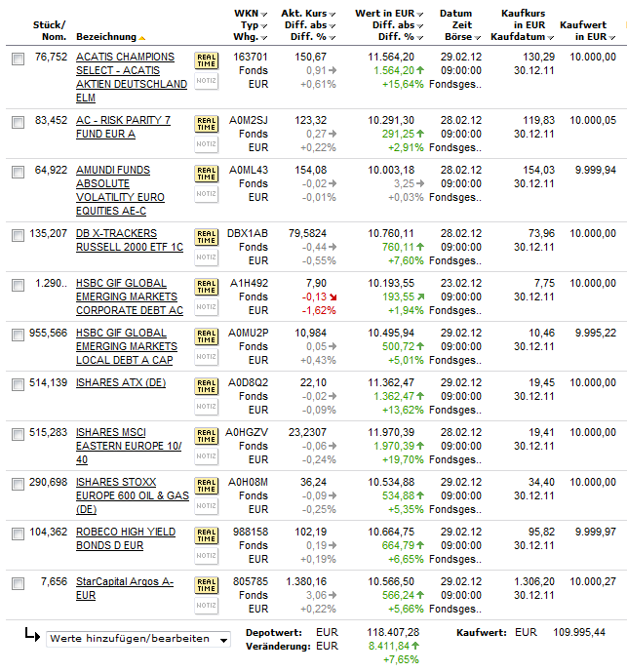Open ISHARES STOXX EUROPE 600 OIL & GAS
This screenshot has width=627, height=672.
point(133,495)
